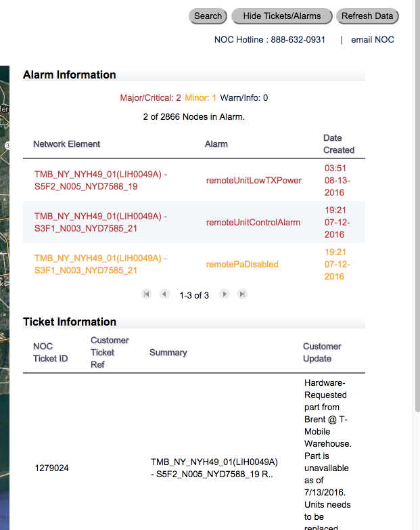Click the NOC Ticket ID column header

51,352
